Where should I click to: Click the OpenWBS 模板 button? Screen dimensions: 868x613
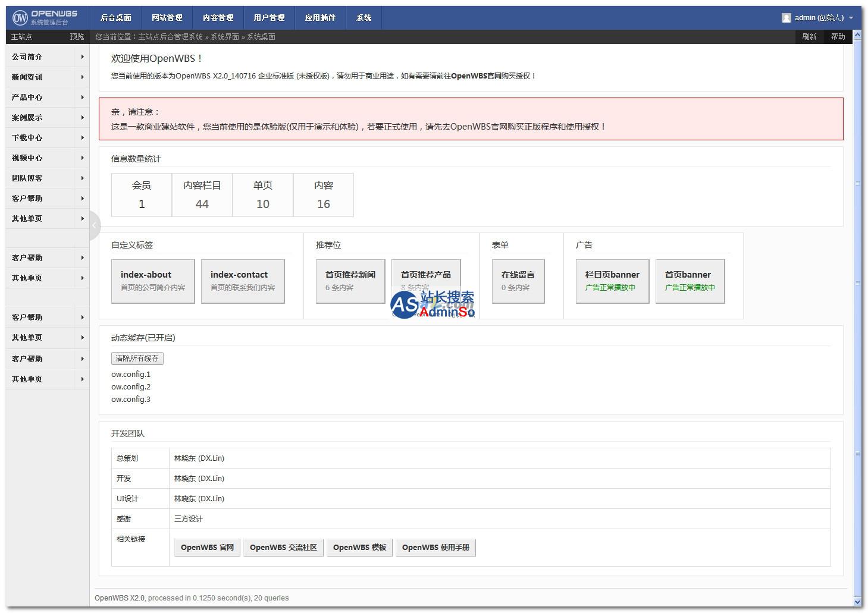(x=359, y=548)
